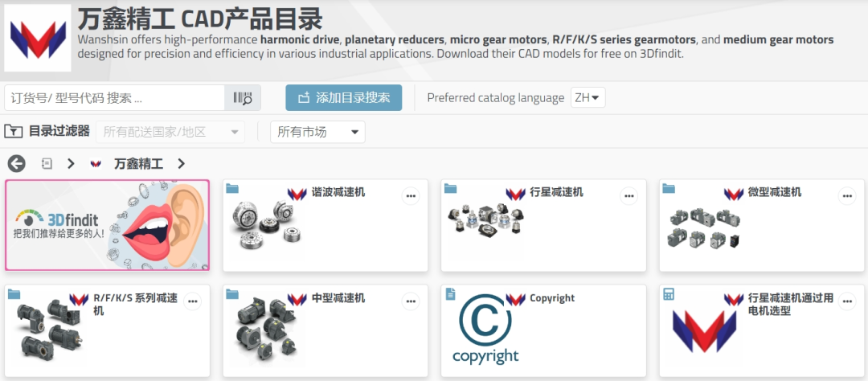Click the logo beside Copyright title
The image size is (868, 381).
click(x=515, y=299)
